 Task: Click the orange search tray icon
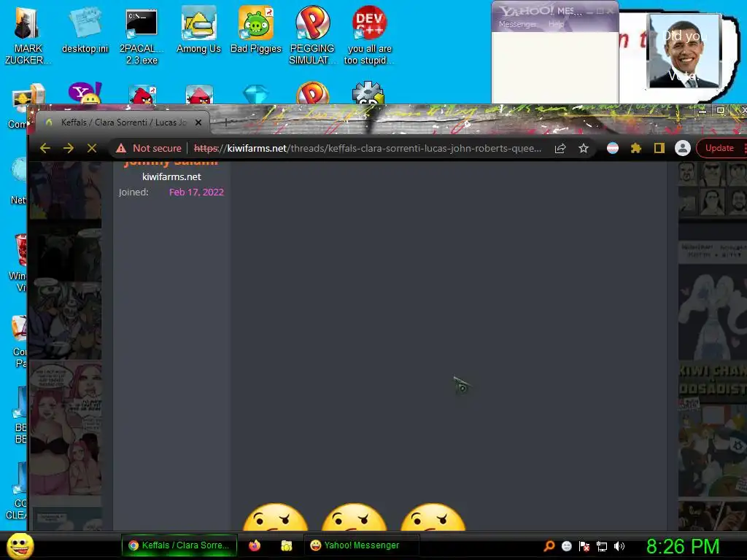pyautogui.click(x=549, y=546)
